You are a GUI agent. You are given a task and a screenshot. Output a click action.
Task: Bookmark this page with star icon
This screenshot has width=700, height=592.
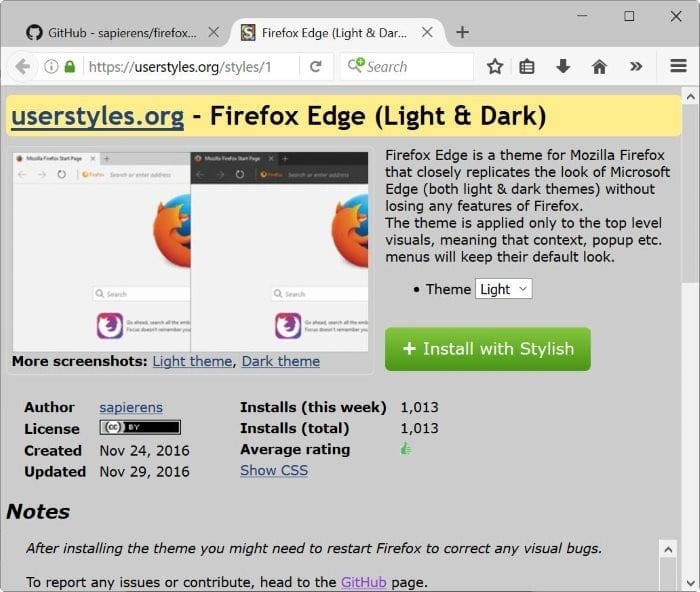(495, 67)
